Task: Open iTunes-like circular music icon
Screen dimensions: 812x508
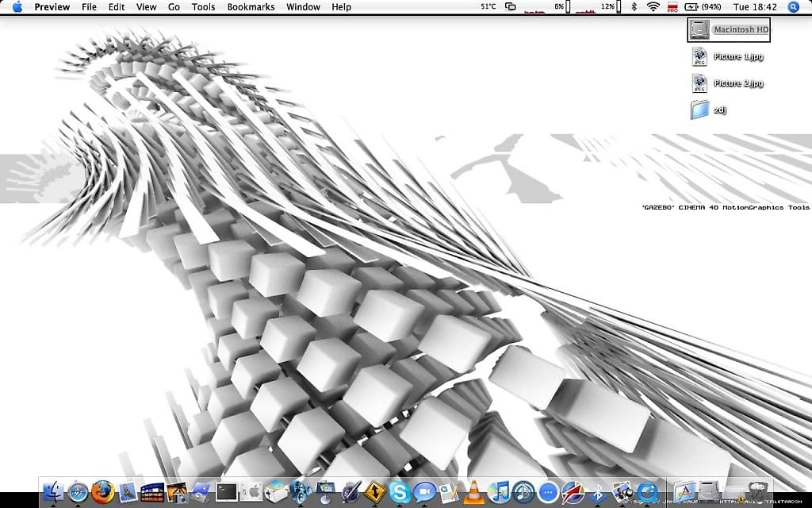Action: pos(523,491)
